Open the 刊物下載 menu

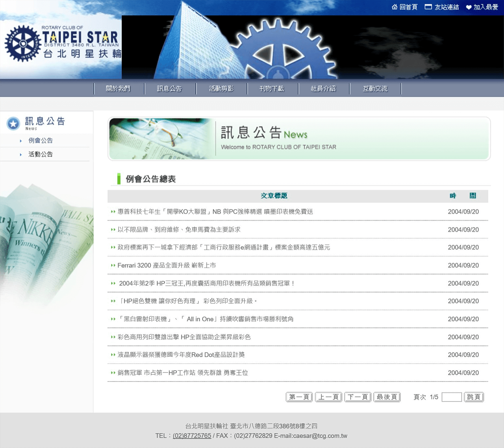tap(272, 89)
